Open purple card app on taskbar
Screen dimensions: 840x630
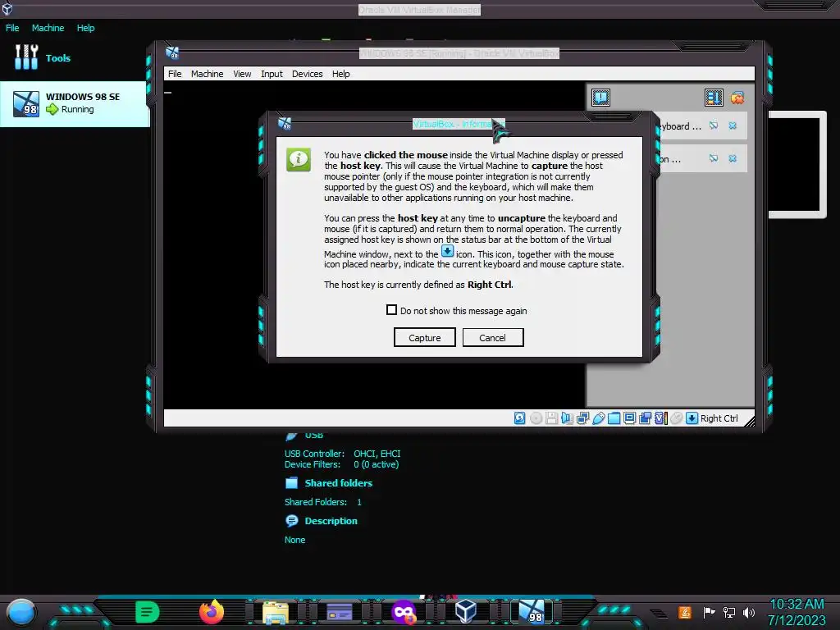pos(340,612)
